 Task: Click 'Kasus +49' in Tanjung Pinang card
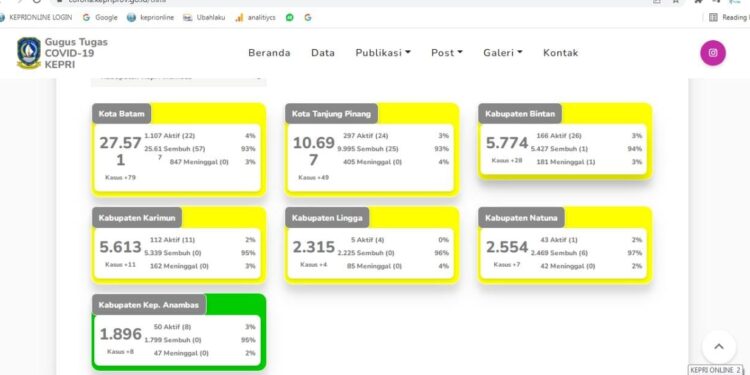pyautogui.click(x=314, y=177)
